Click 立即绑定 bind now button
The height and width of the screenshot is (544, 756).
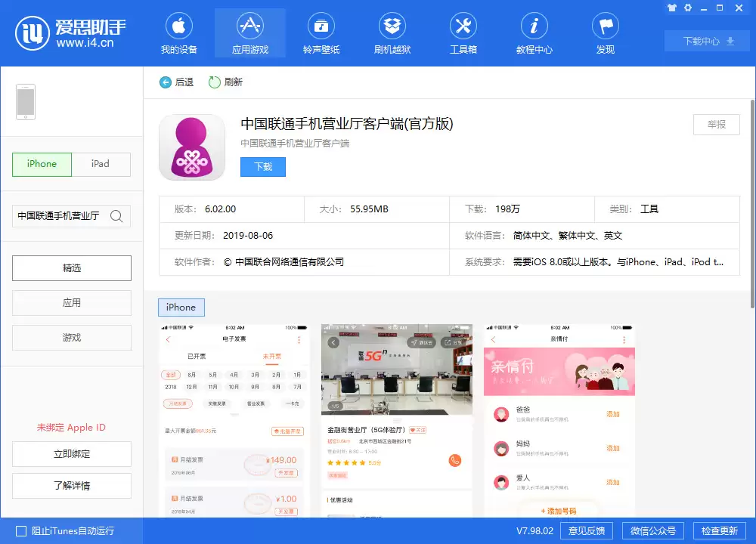click(x=71, y=454)
